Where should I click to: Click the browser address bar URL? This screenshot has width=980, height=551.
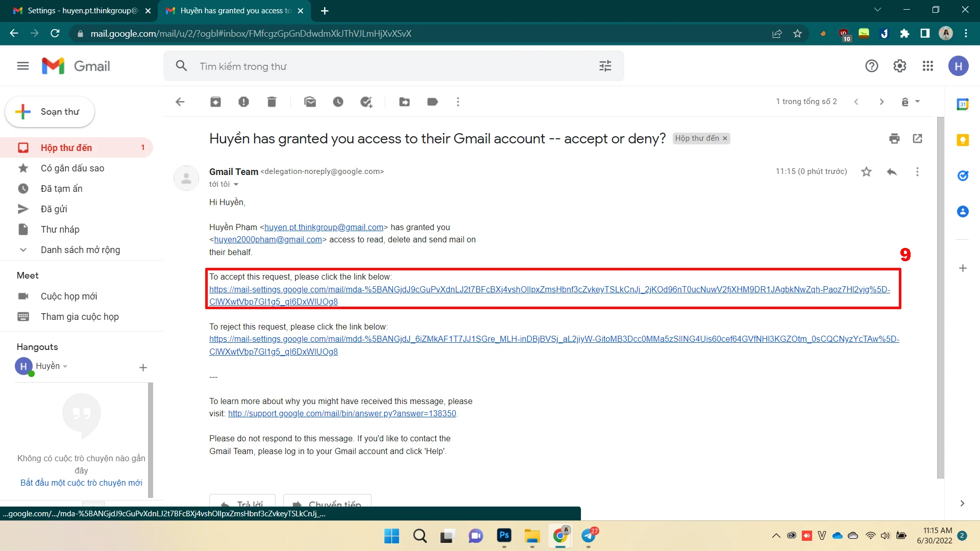coord(251,34)
